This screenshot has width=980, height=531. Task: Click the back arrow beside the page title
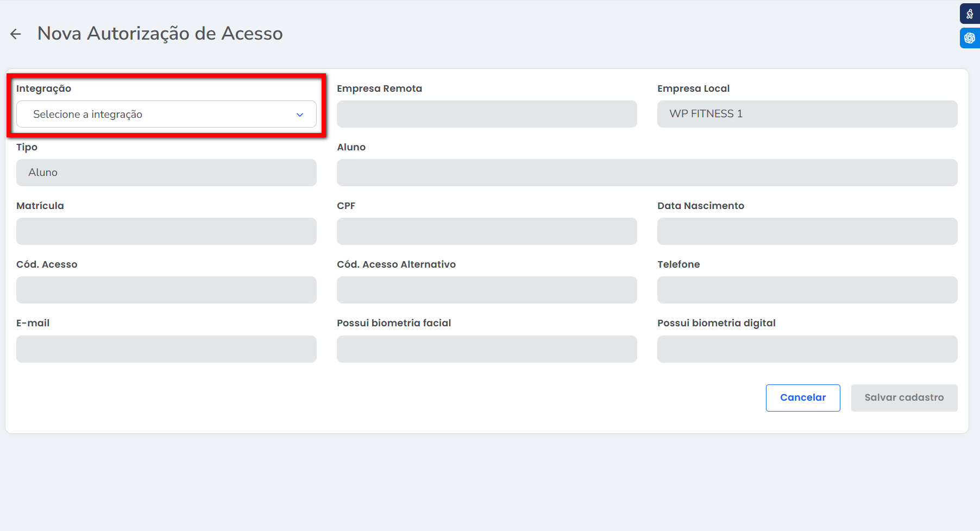pyautogui.click(x=16, y=34)
